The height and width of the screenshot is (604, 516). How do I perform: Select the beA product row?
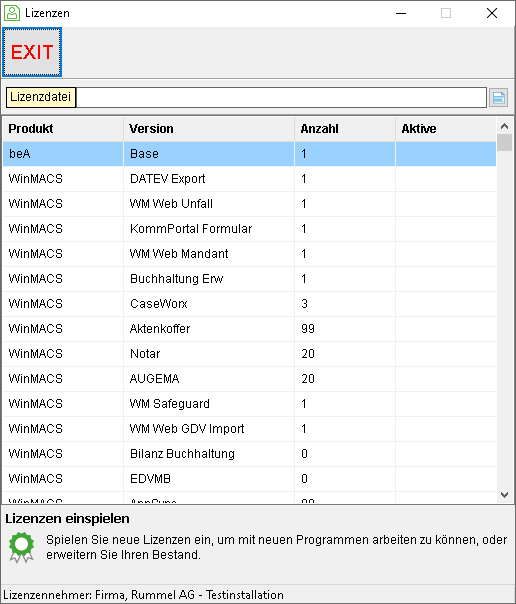[x=250, y=154]
